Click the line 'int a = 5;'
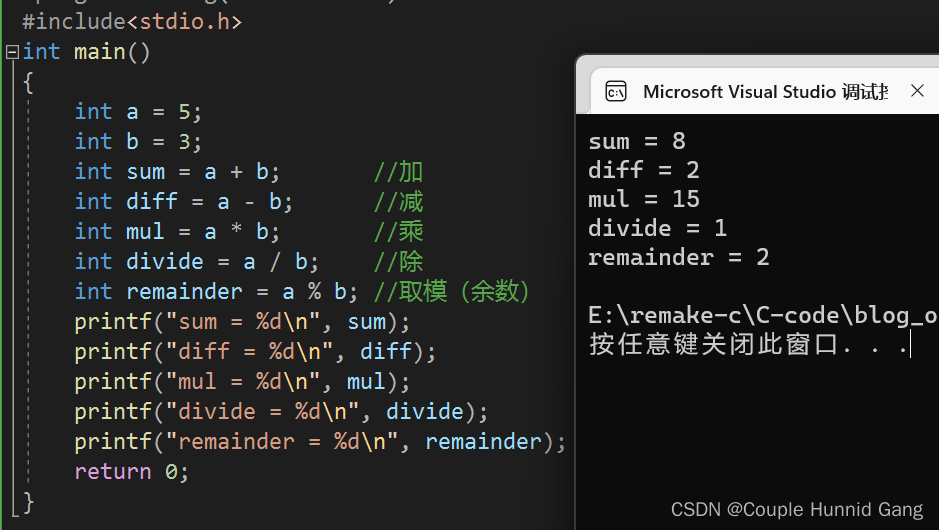Screen dimensions: 939x530 tap(138, 112)
